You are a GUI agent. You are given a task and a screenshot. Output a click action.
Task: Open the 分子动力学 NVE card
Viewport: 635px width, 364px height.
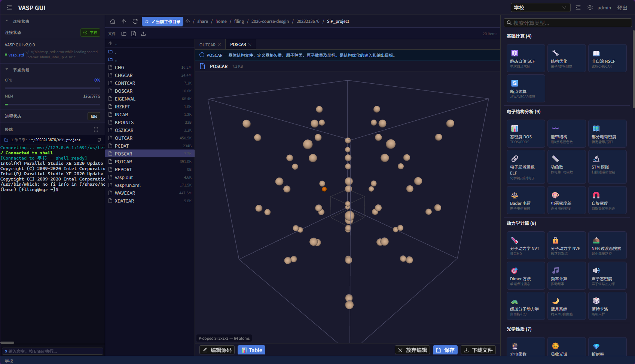(567, 245)
